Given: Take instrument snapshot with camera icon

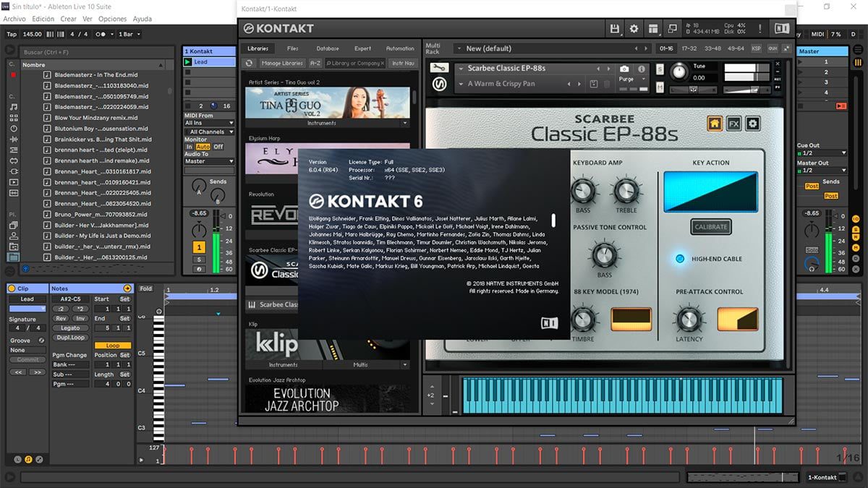Looking at the screenshot, I should coord(624,69).
